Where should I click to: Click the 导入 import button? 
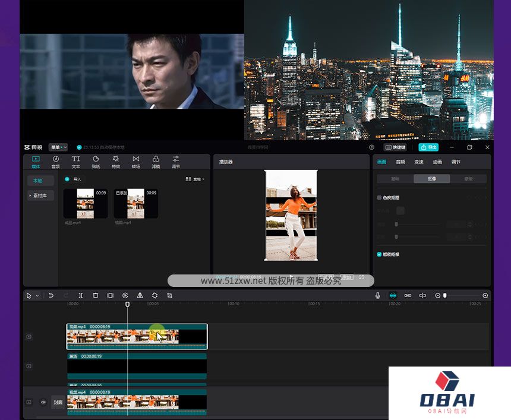click(73, 179)
